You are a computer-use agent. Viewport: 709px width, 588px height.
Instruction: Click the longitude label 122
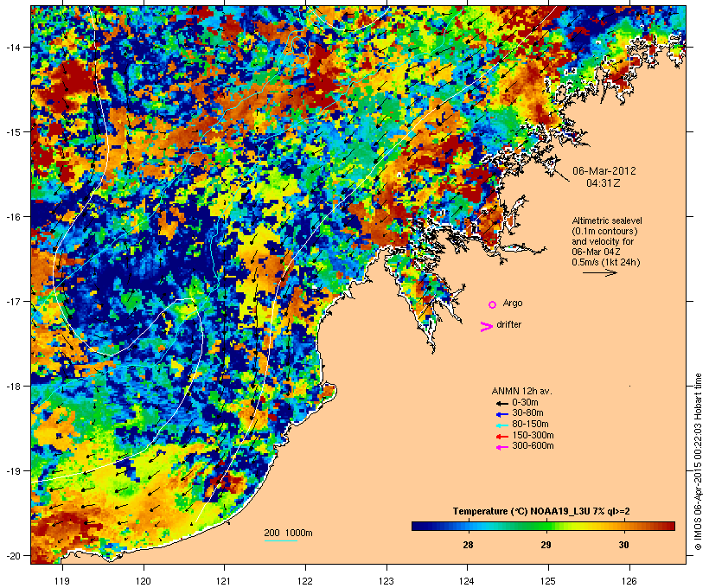click(305, 581)
